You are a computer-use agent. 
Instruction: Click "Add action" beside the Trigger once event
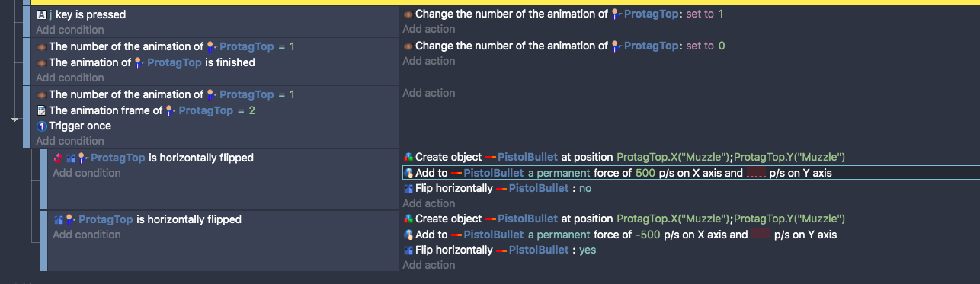pyautogui.click(x=429, y=93)
